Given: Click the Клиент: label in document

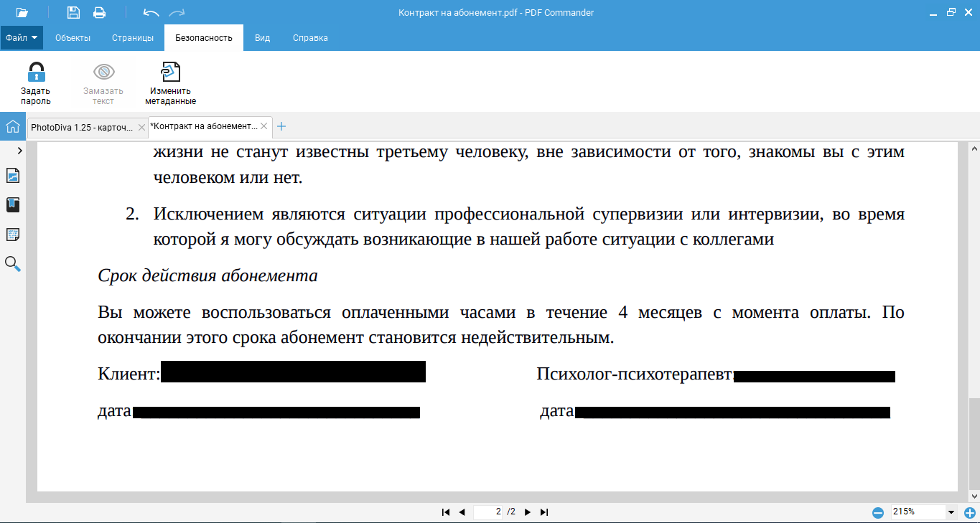Looking at the screenshot, I should tap(129, 374).
